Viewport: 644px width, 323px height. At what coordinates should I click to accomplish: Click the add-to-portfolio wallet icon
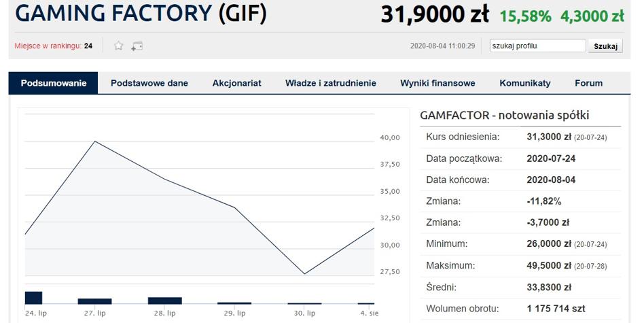pyautogui.click(x=137, y=46)
